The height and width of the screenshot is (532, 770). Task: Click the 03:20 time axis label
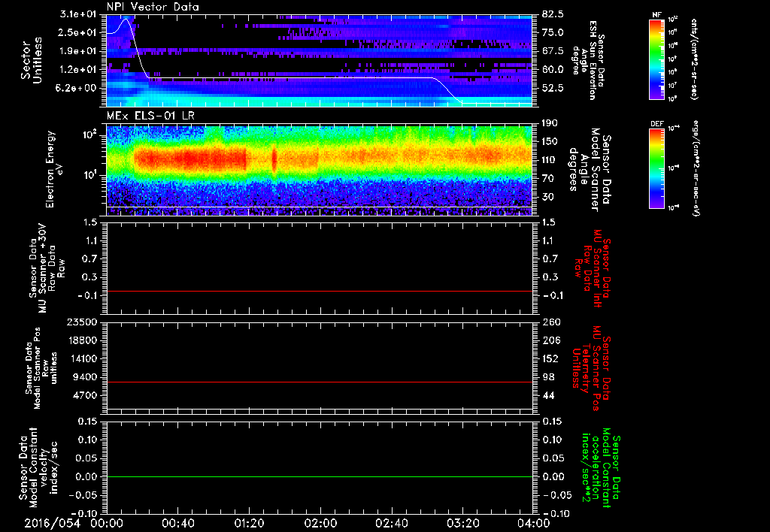[x=462, y=523]
